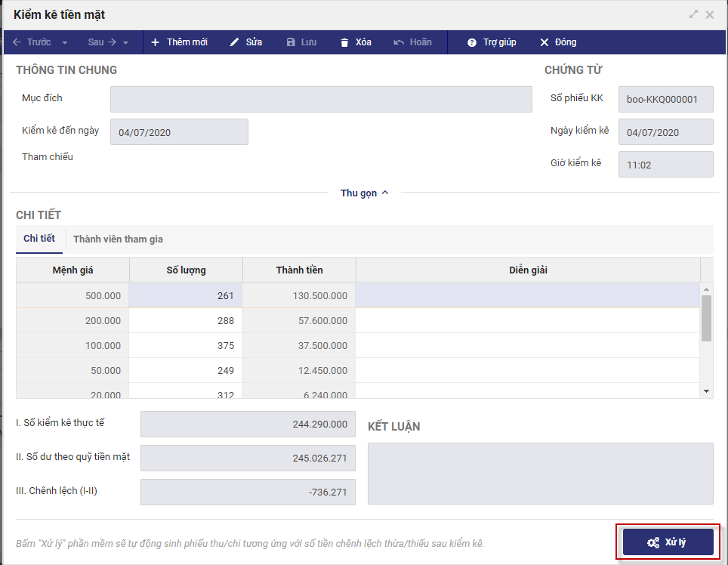This screenshot has height=565, width=728.
Task: Click the Đóng close toolbar item
Action: [558, 42]
